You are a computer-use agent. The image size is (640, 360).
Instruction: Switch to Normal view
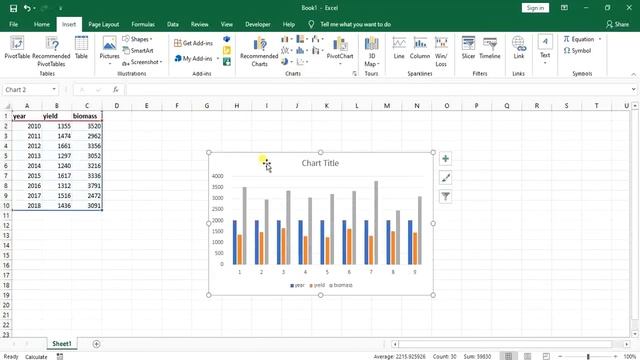[x=508, y=356]
